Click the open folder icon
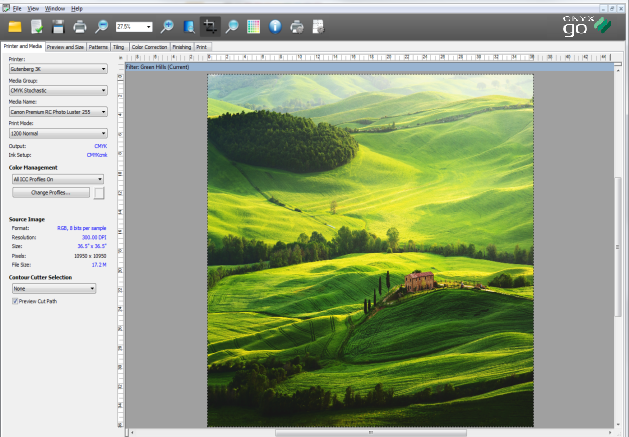The image size is (629, 437). click(x=15, y=26)
